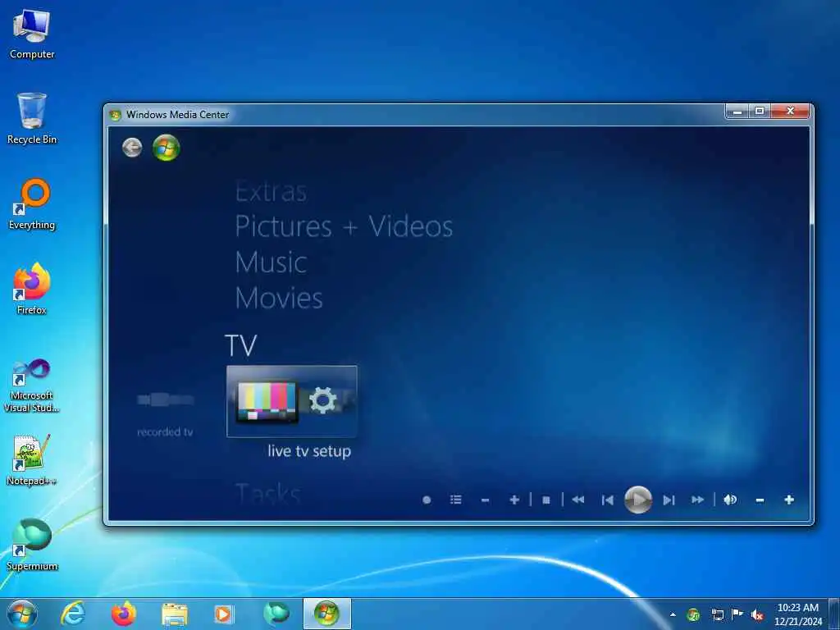840x630 pixels.
Task: Click the Record button in transport bar
Action: pyautogui.click(x=427, y=500)
